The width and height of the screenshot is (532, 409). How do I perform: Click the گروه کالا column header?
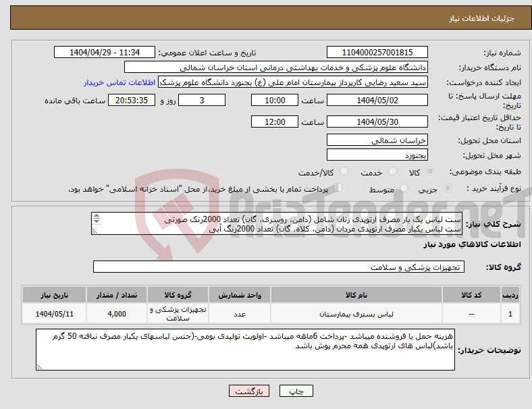[178, 295]
